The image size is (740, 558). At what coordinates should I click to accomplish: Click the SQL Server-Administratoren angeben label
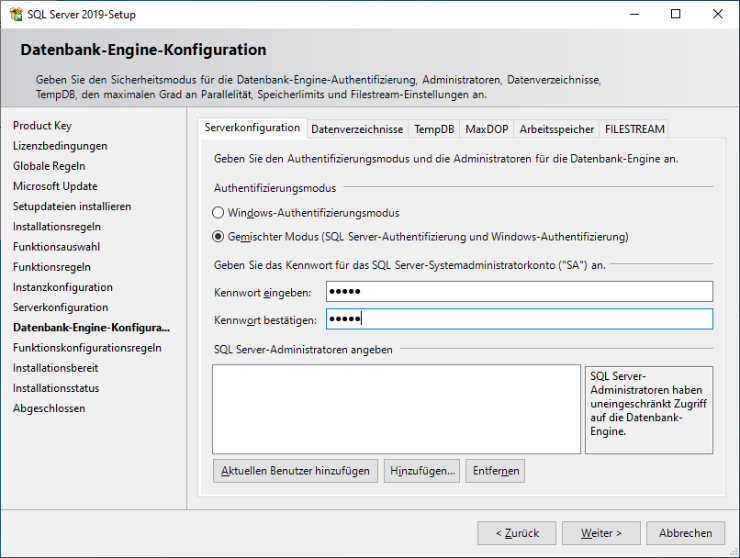tap(303, 349)
